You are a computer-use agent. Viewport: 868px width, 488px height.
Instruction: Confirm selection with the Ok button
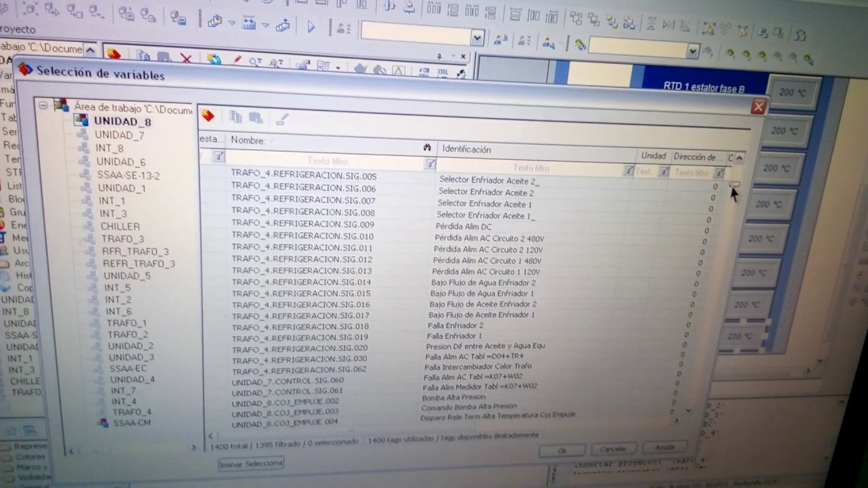pos(562,450)
